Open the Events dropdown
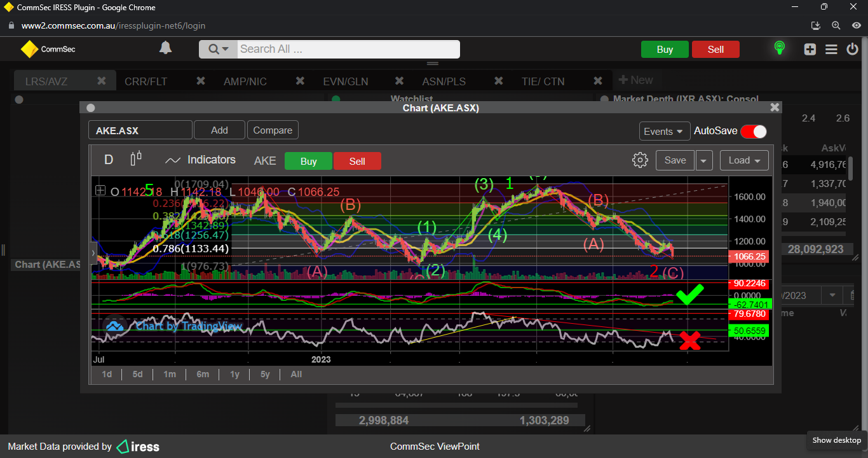 coord(664,131)
